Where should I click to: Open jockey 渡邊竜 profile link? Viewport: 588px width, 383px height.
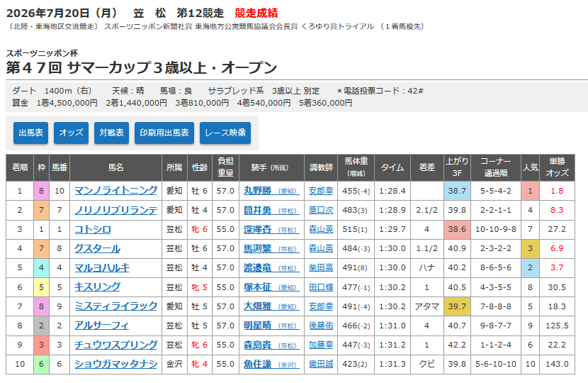pyautogui.click(x=271, y=267)
